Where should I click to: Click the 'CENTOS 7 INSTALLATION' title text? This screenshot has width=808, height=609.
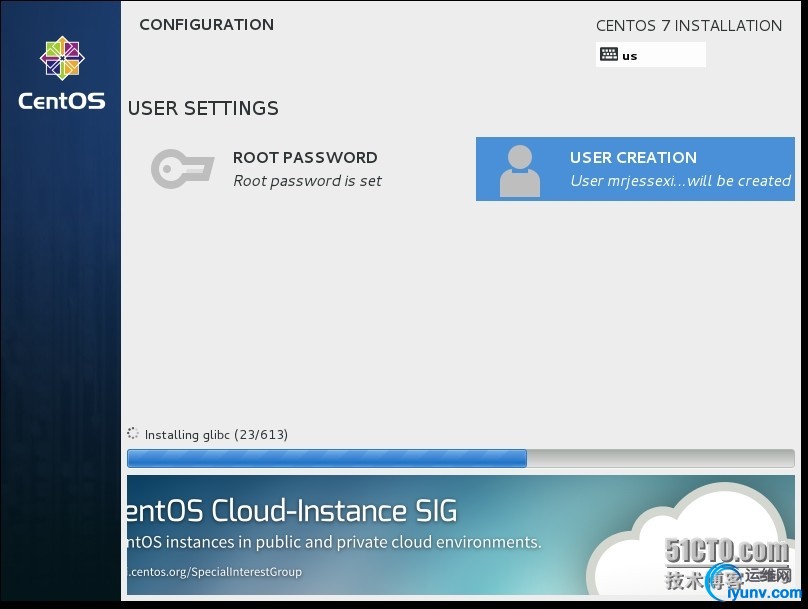coord(689,26)
